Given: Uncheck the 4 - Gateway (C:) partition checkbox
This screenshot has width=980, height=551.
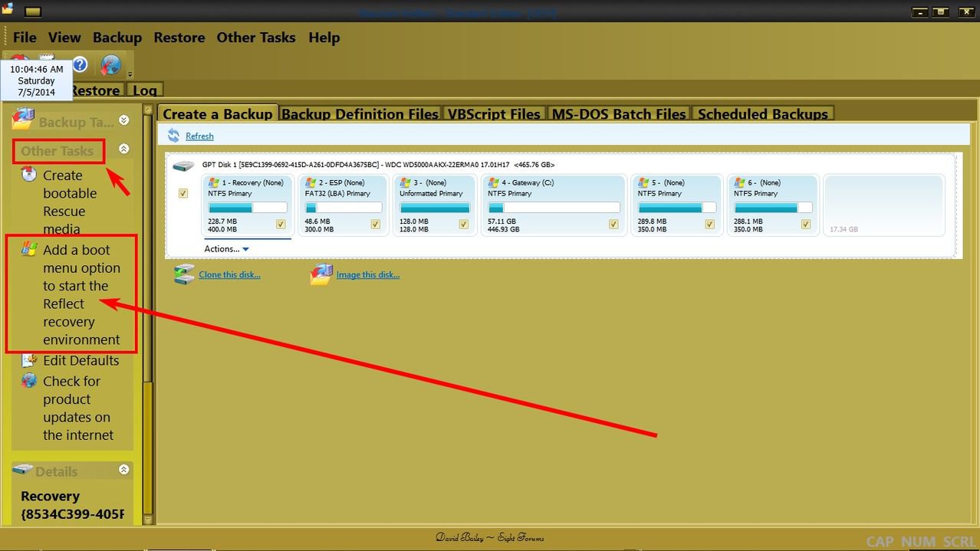Looking at the screenshot, I should tap(613, 225).
